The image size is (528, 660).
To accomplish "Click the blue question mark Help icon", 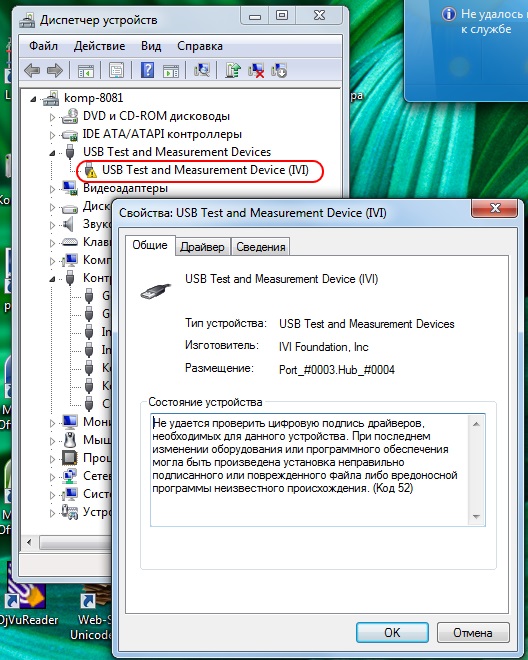I will (147, 70).
